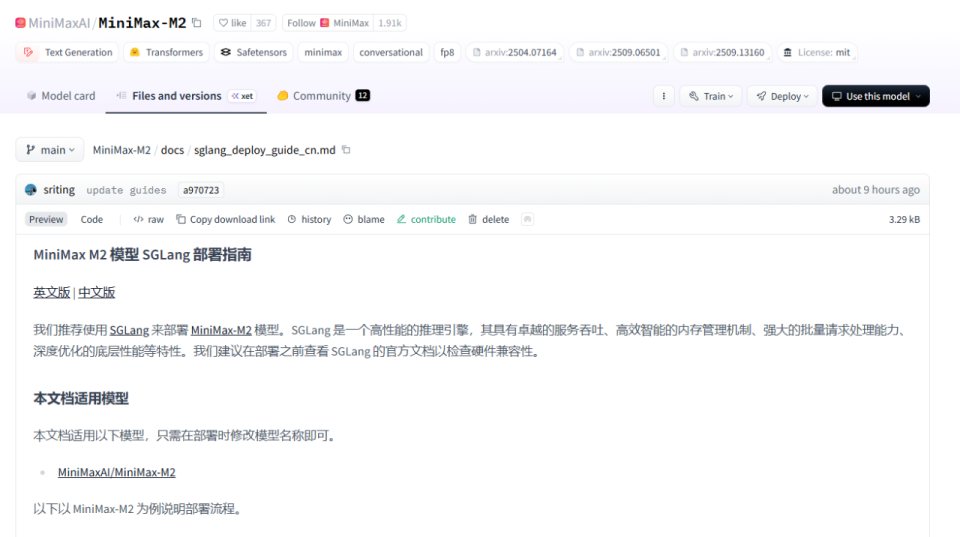Viewport: 960px width, 537px height.
Task: Click the about 9 hours ago timestamp
Action: [876, 190]
